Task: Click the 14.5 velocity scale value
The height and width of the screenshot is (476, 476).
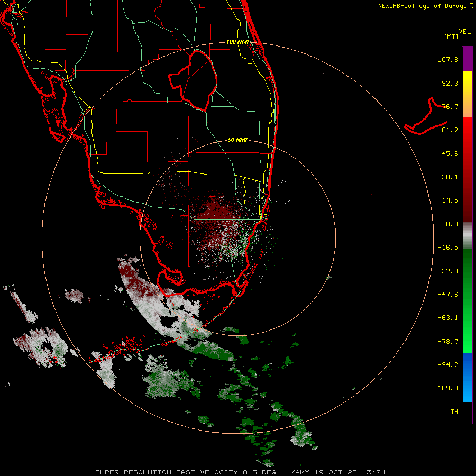Action: 450,200
